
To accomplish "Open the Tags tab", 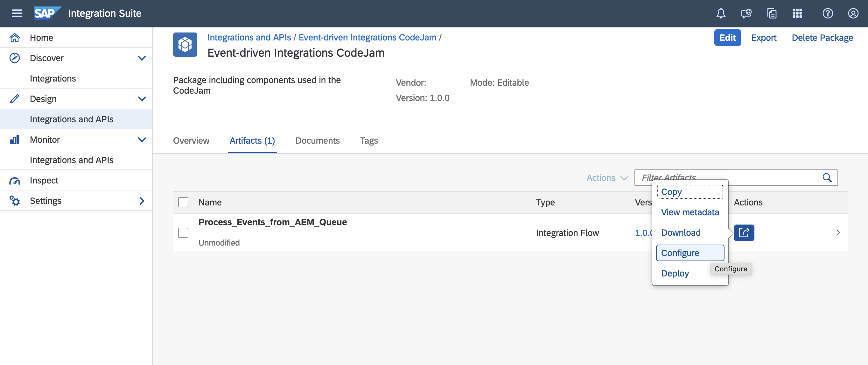I will coord(369,141).
